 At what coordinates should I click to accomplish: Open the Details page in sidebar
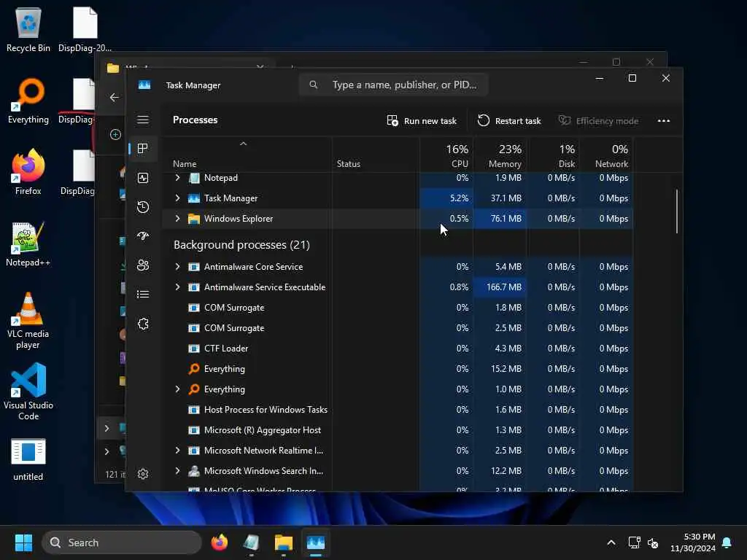(143, 295)
